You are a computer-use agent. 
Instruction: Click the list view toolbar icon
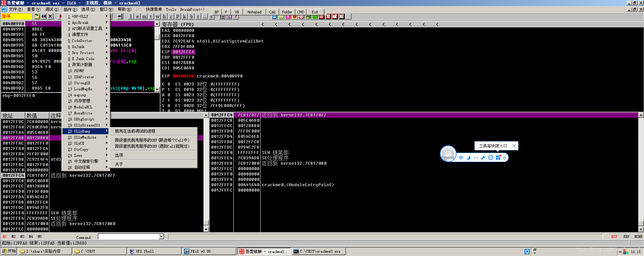point(222,16)
